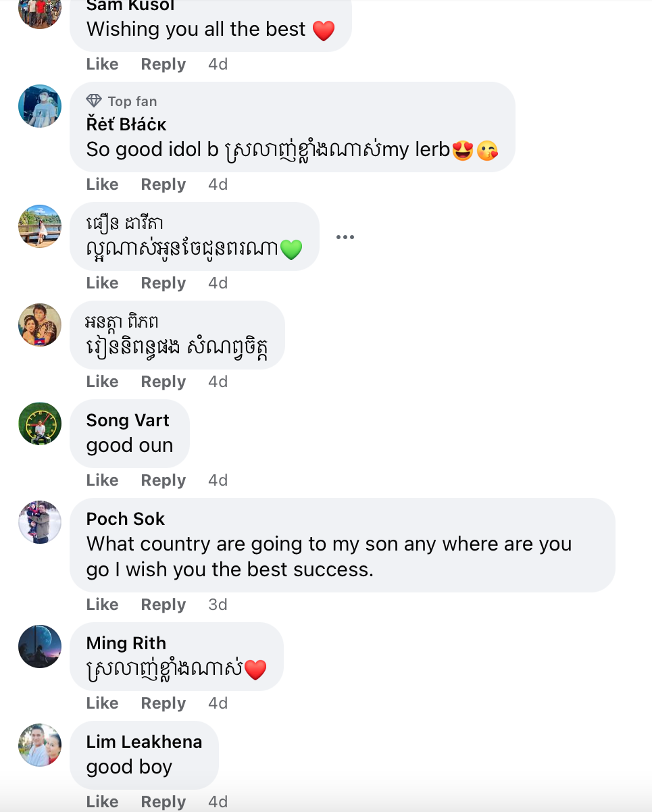This screenshot has width=652, height=812.
Task: Click the Top fan diamond badge icon
Action: coord(94,101)
